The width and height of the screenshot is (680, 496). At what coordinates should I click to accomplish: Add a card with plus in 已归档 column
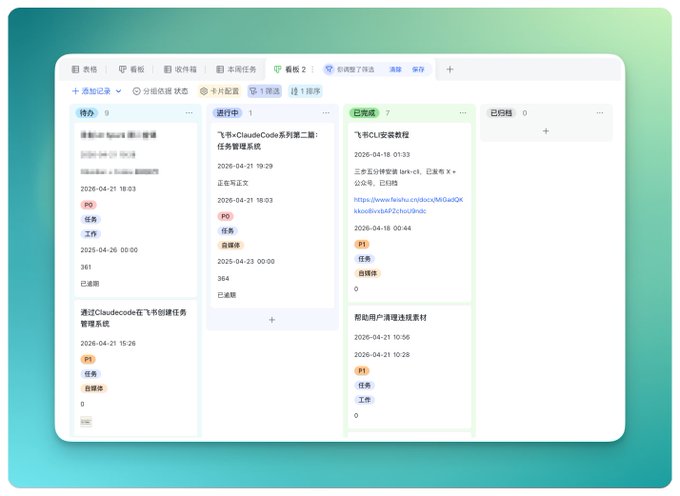pyautogui.click(x=546, y=131)
